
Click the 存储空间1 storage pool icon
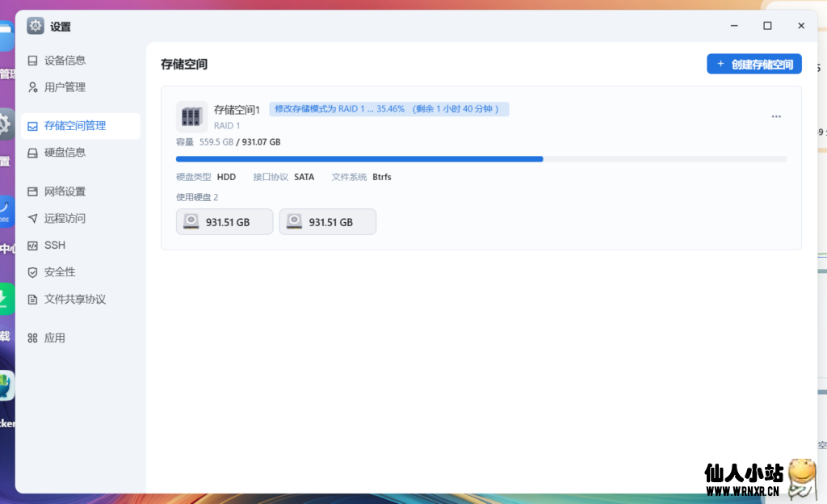191,115
